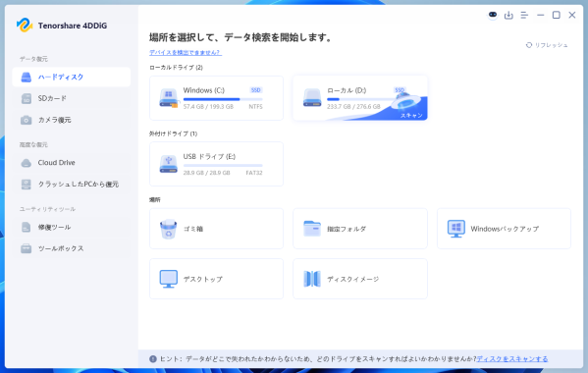Click the hard disk sidebar icon
This screenshot has height=373, width=588.
coord(26,78)
